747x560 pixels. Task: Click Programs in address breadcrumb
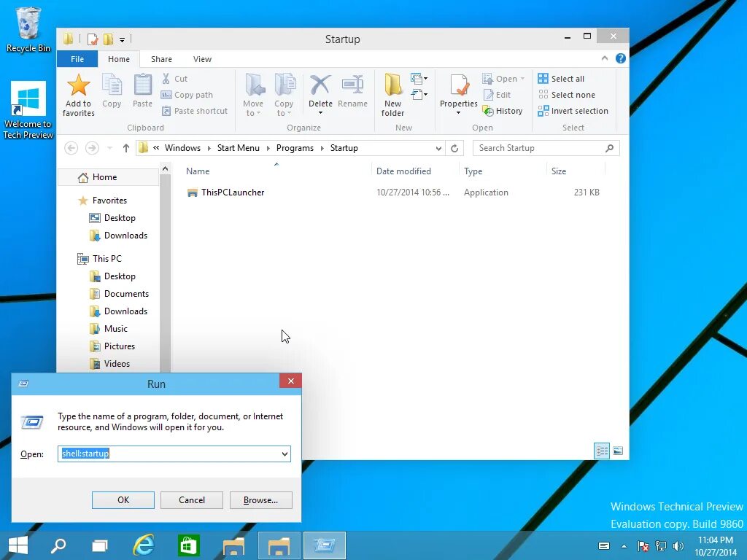[295, 148]
